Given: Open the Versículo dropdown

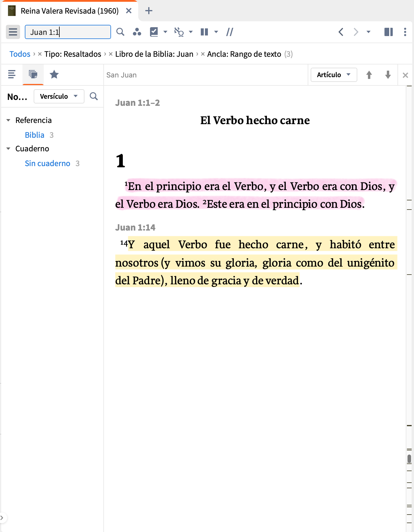Looking at the screenshot, I should coord(59,96).
